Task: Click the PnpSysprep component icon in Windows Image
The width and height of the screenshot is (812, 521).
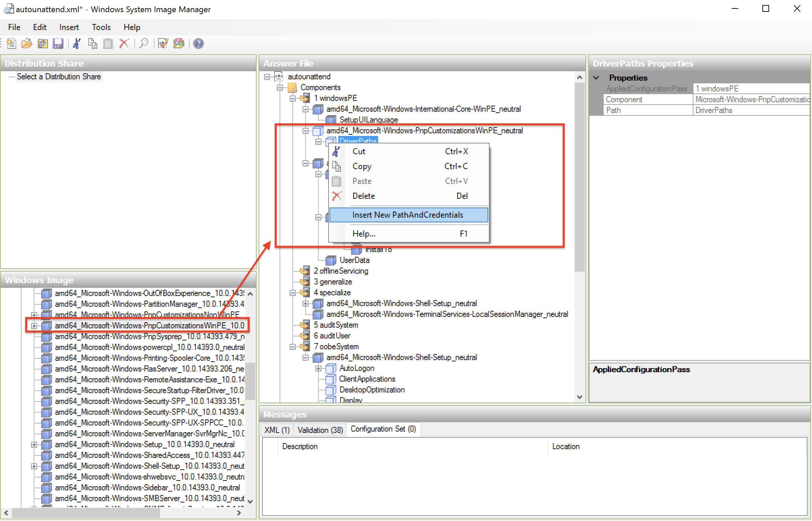Action: click(46, 336)
